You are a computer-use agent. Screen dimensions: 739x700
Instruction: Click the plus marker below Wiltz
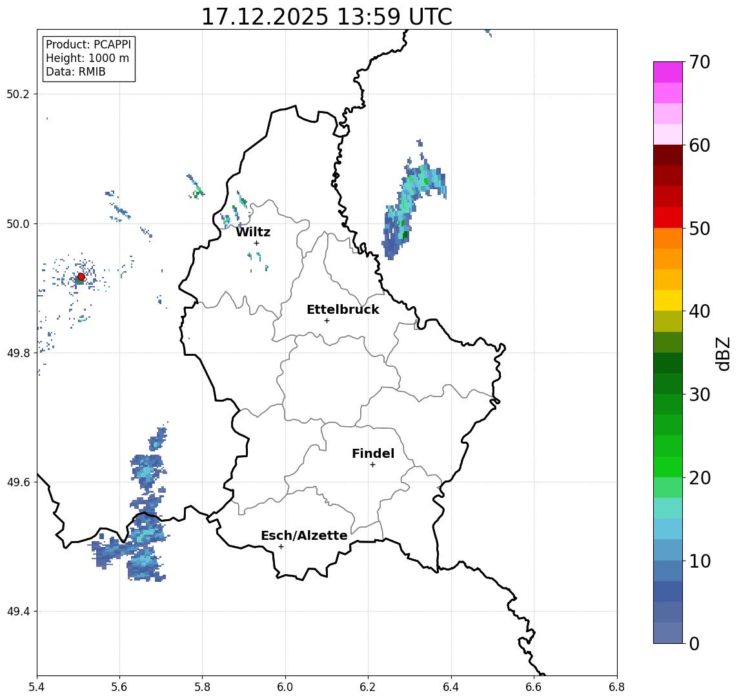point(256,243)
